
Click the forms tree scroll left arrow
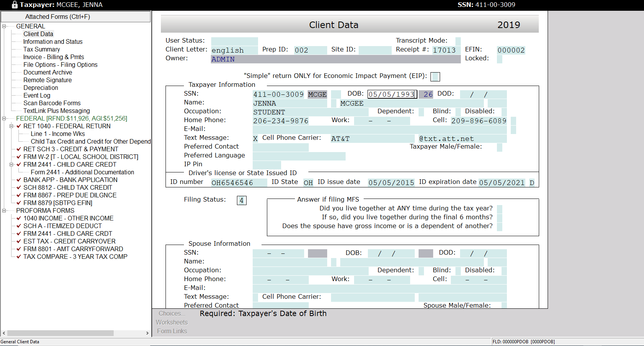pos(4,333)
